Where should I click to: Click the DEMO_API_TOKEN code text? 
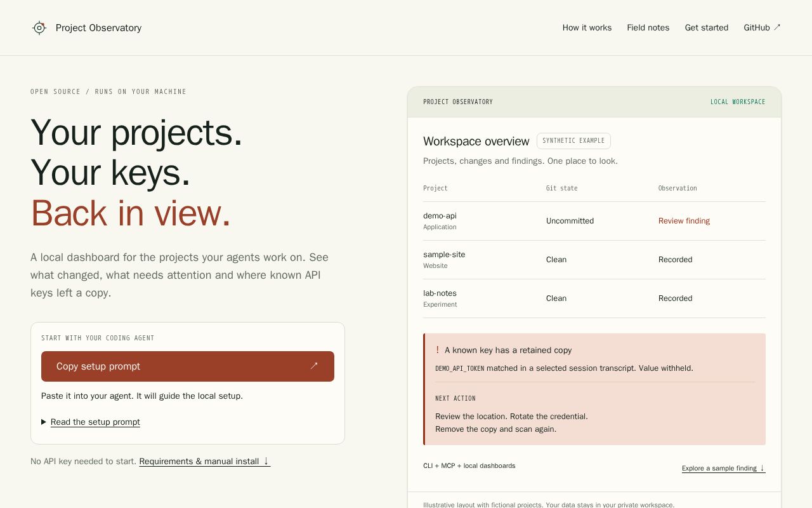coord(459,368)
